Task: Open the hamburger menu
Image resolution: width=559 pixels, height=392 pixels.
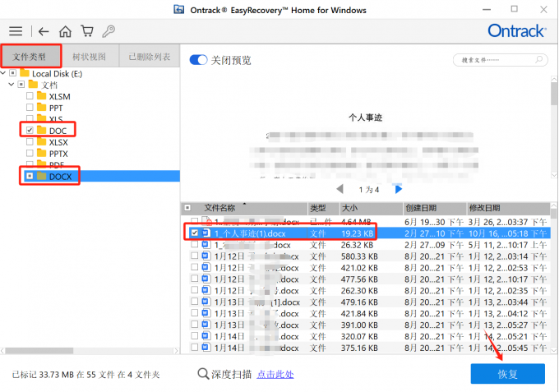Action: tap(16, 31)
